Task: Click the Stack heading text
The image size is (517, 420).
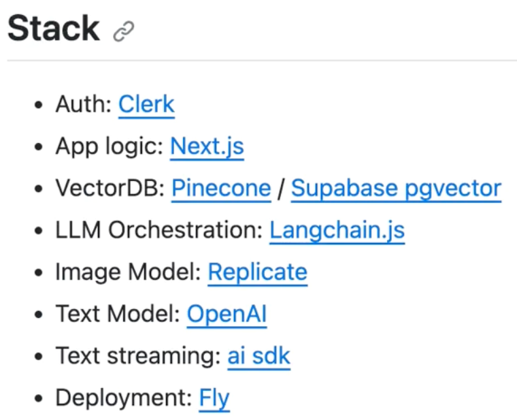Action: (x=54, y=29)
